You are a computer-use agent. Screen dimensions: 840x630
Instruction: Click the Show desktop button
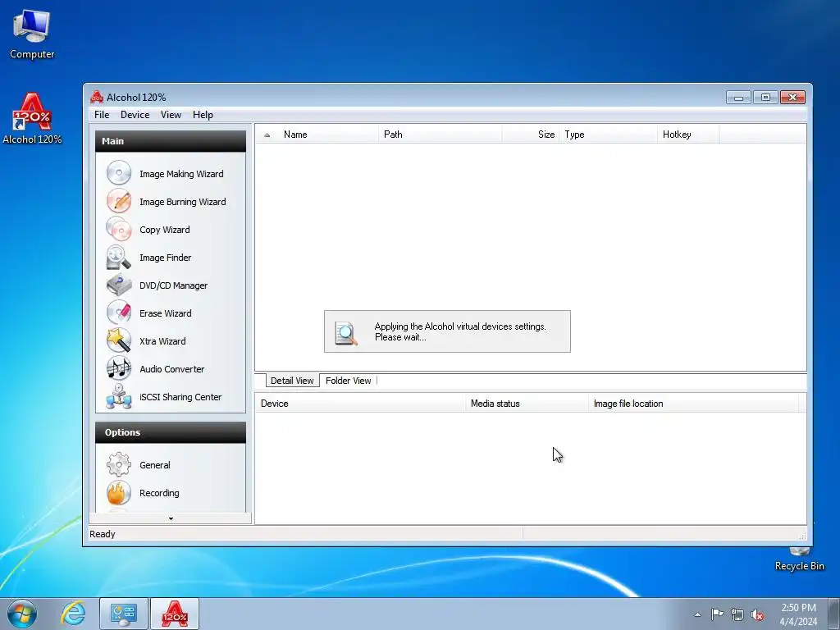coord(834,614)
